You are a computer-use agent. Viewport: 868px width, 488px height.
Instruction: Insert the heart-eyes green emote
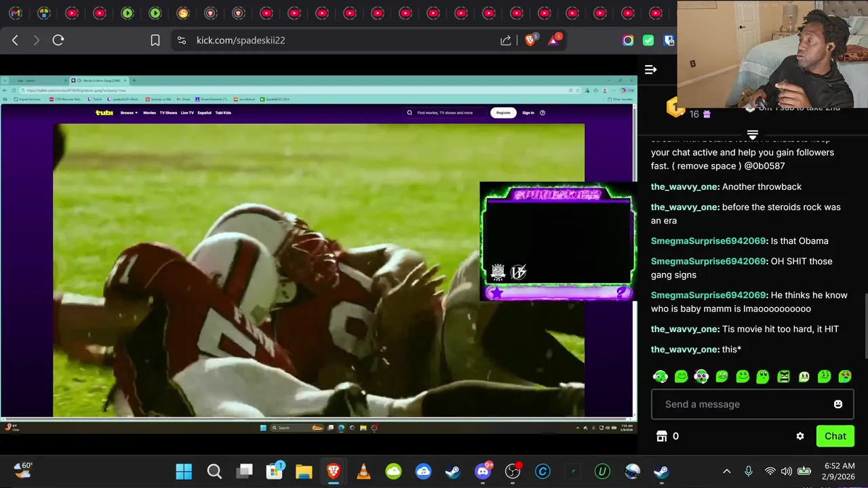(x=845, y=376)
